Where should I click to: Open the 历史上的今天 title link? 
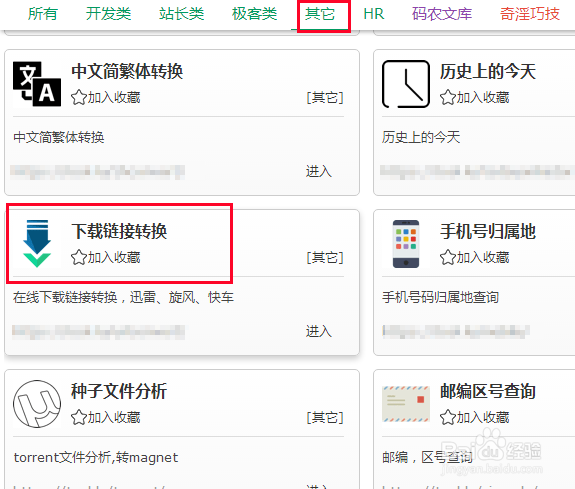point(488,71)
